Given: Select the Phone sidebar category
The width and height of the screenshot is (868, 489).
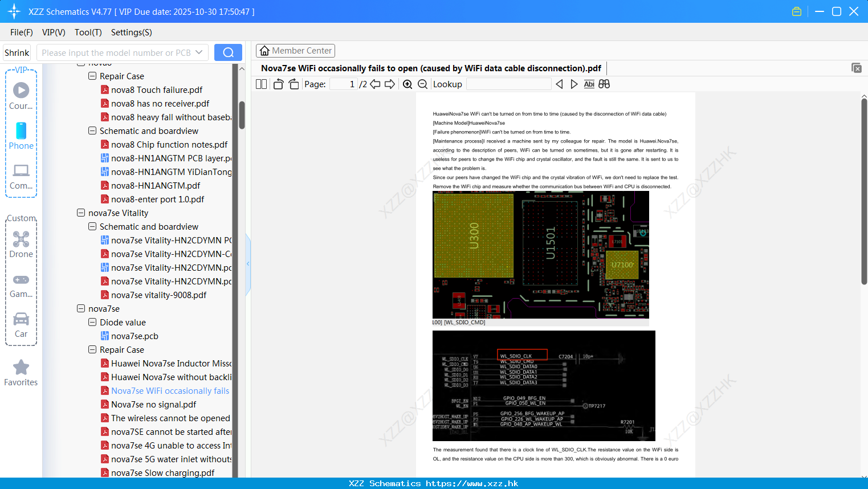Looking at the screenshot, I should (x=21, y=136).
